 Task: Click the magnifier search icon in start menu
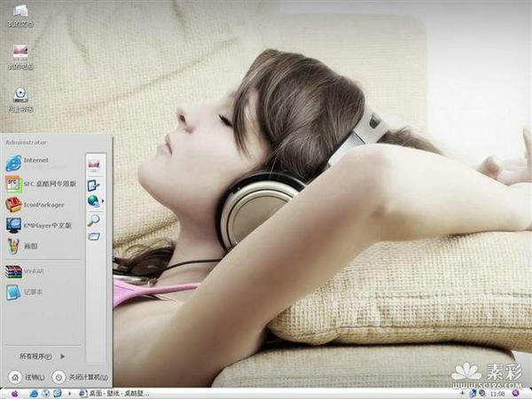click(x=93, y=220)
